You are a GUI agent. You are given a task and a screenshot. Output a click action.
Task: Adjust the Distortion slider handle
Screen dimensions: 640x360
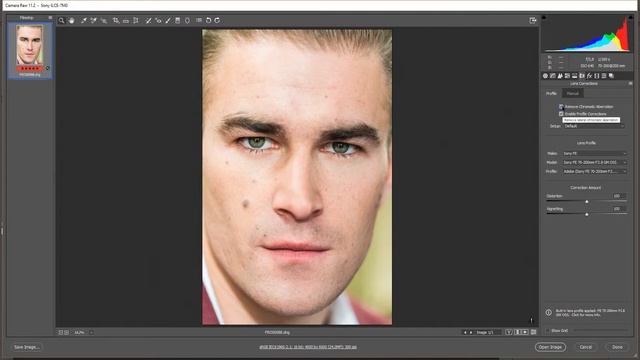coord(587,202)
